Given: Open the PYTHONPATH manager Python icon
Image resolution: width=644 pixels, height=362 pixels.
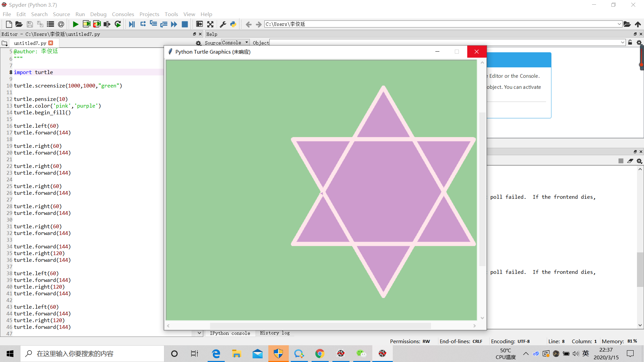Looking at the screenshot, I should click(233, 24).
